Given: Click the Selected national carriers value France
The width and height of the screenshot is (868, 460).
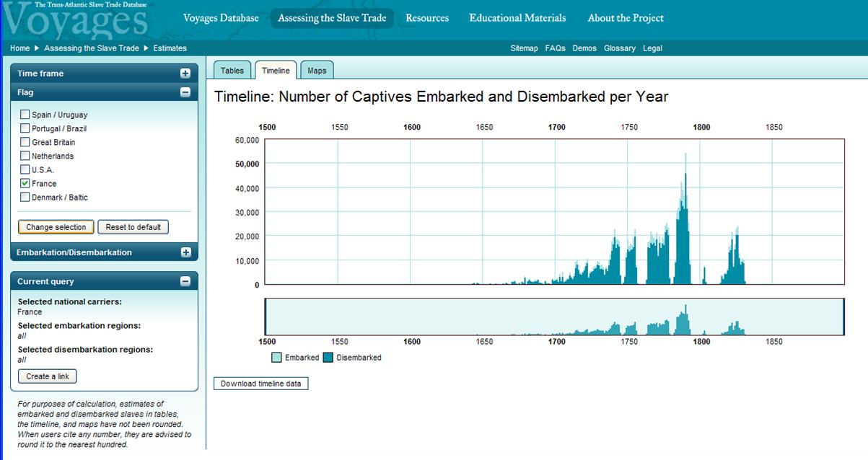Looking at the screenshot, I should [30, 312].
